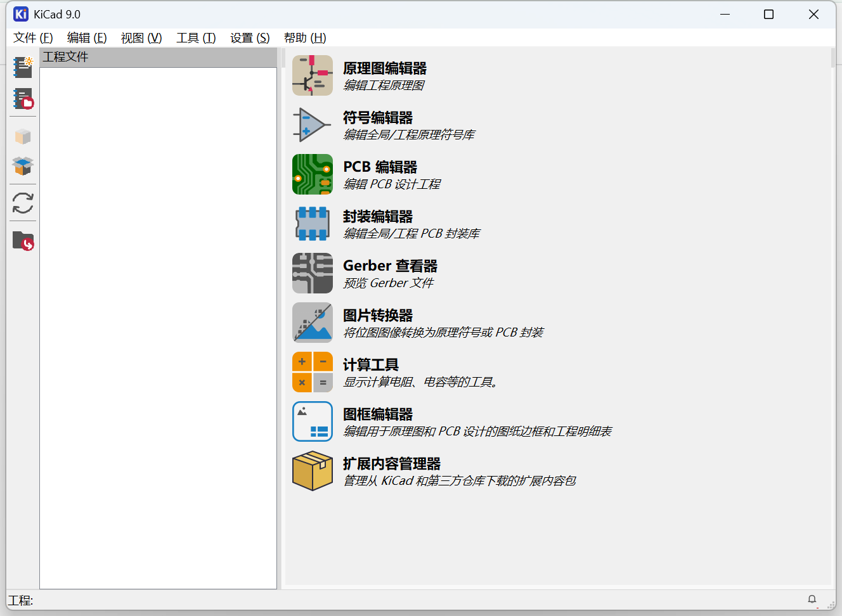The width and height of the screenshot is (842, 616).
Task: Click the New Project icon in left toolbar
Action: pos(23,67)
